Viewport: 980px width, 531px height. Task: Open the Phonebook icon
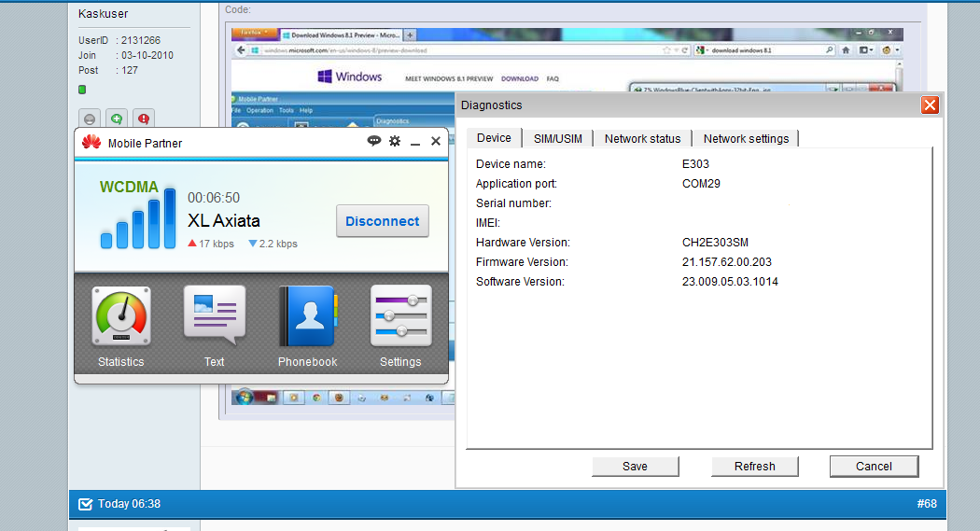point(307,315)
